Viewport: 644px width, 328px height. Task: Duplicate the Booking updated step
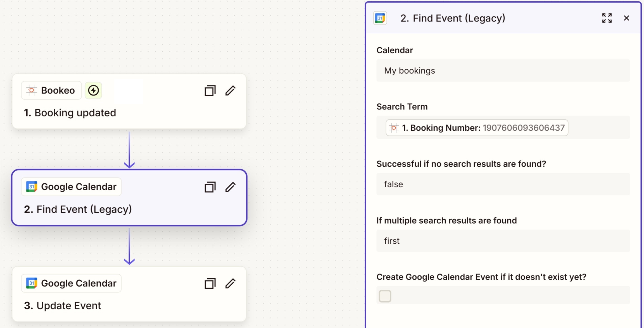[210, 90]
